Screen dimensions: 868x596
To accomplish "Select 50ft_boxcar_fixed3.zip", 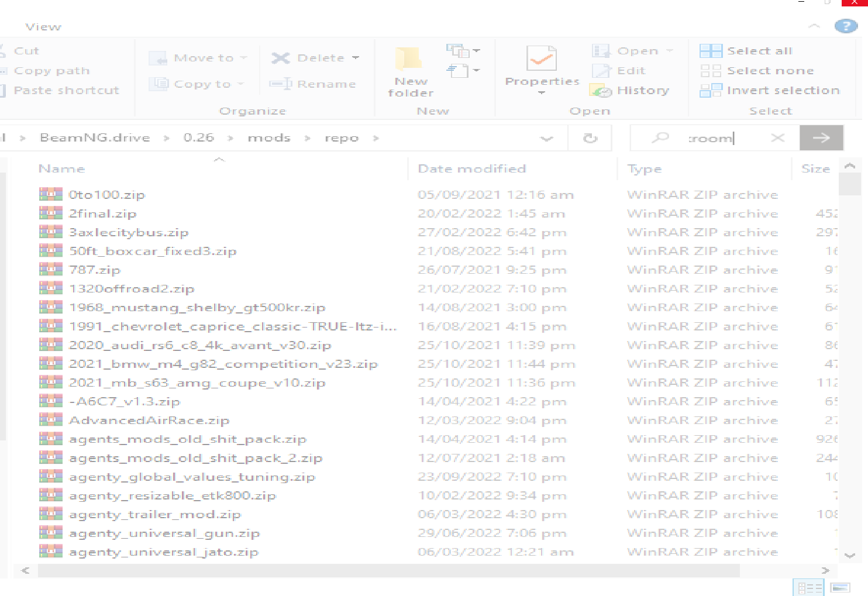I will (x=153, y=251).
